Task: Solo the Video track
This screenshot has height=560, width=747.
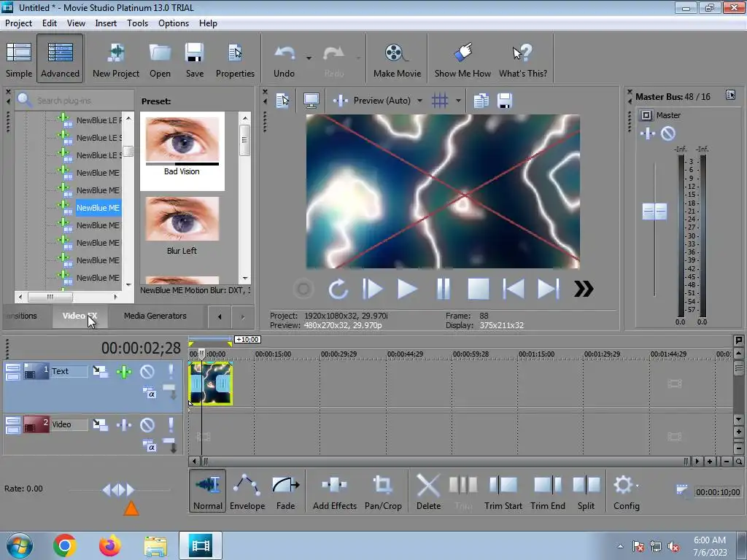Action: click(x=171, y=425)
